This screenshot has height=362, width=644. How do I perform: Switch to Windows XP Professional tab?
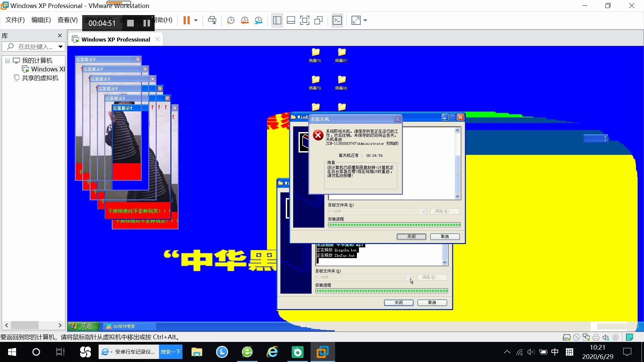pos(115,40)
